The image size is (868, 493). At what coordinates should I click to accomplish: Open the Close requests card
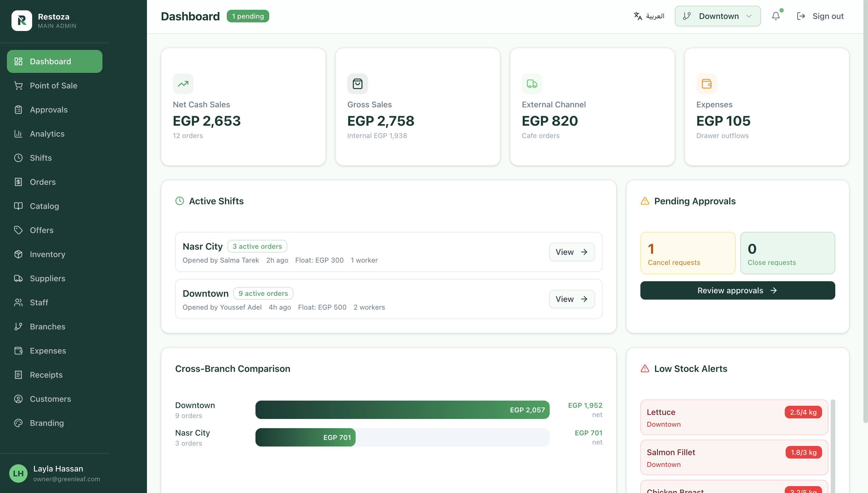(x=788, y=253)
